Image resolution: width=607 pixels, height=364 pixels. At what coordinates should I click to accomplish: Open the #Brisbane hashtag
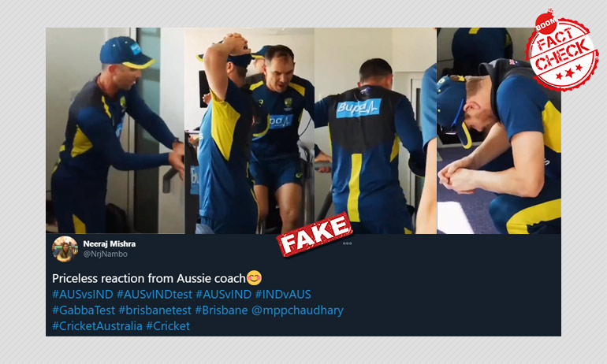222,310
